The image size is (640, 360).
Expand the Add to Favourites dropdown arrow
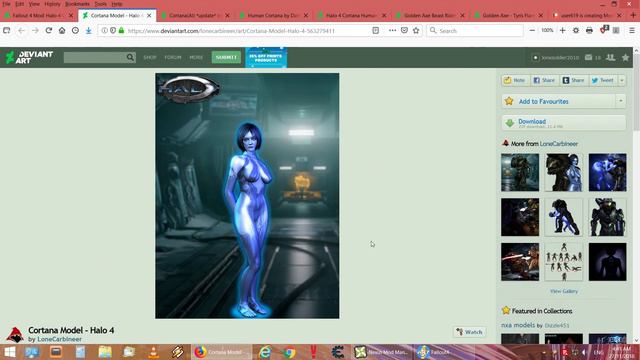pyautogui.click(x=620, y=101)
